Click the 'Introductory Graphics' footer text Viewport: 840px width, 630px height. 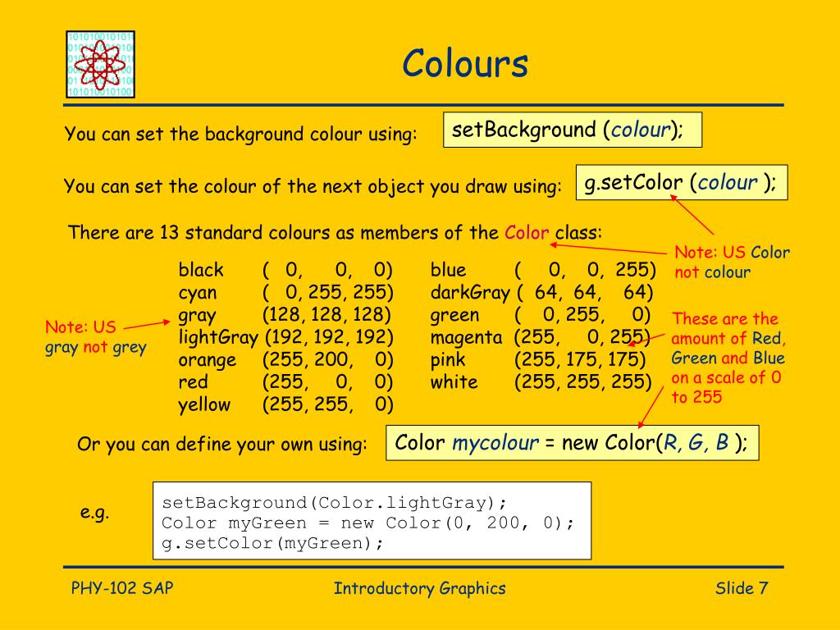[419, 588]
